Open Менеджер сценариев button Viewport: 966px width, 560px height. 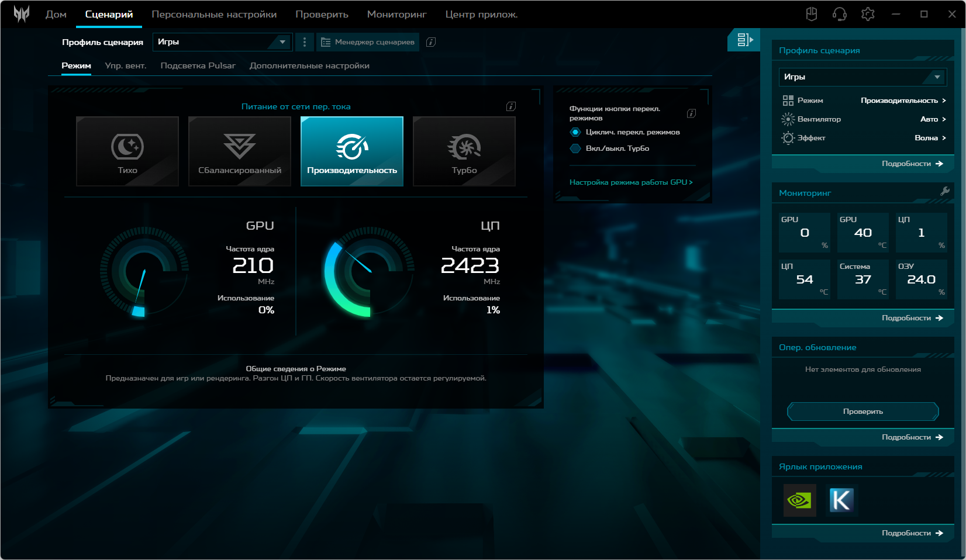[x=368, y=42]
